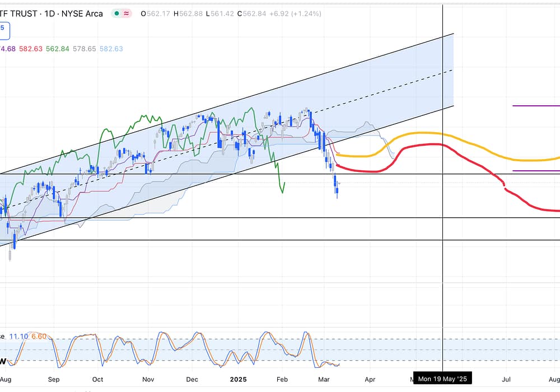The width and height of the screenshot is (560, 392).
Task: Click the 2025 label on the time axis
Action: pyautogui.click(x=239, y=379)
